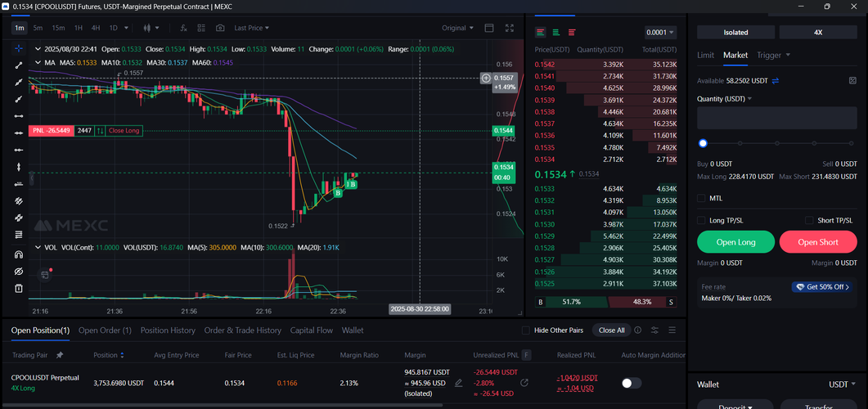The height and width of the screenshot is (409, 868).
Task: Open position settings sliders icon
Action: (x=654, y=330)
